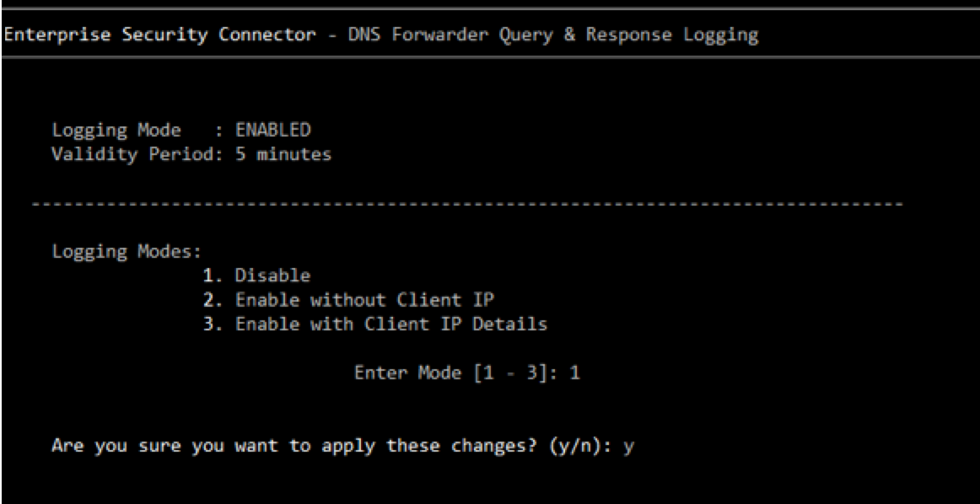Click the "Logging Mode" label
The height and width of the screenshot is (504, 980).
click(116, 131)
